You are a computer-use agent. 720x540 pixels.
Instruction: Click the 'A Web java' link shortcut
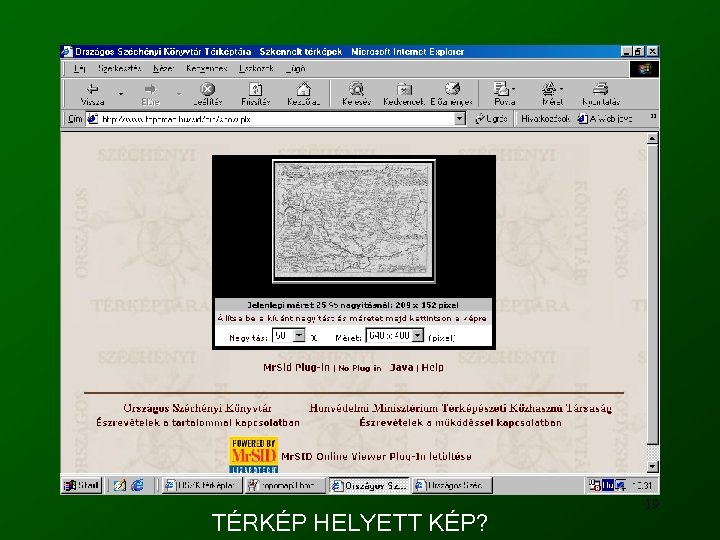point(605,119)
